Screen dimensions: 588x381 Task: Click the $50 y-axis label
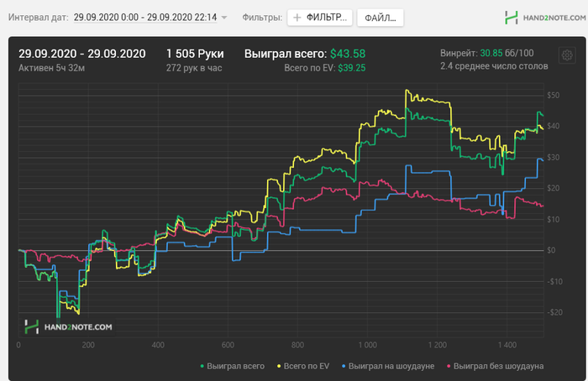(553, 95)
